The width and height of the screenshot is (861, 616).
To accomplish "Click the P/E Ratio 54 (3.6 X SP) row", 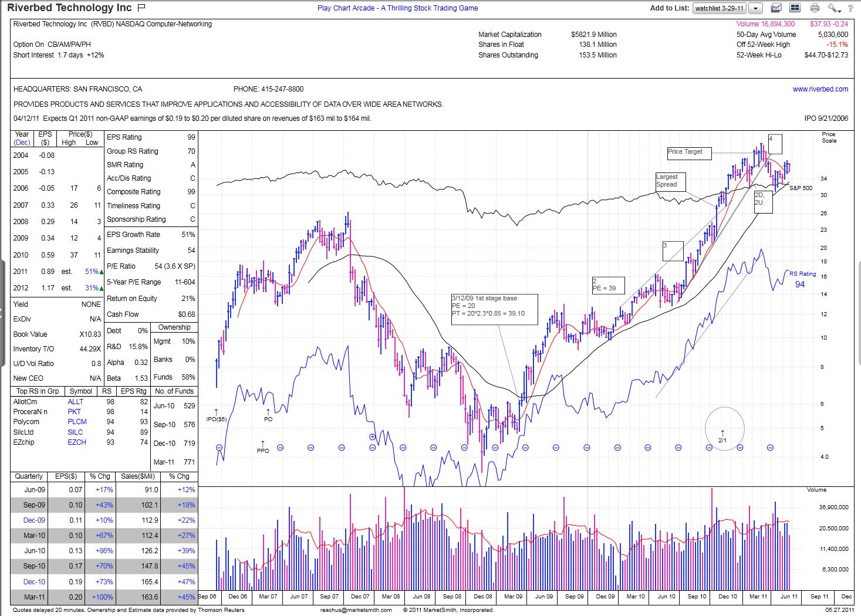I will pos(151,266).
